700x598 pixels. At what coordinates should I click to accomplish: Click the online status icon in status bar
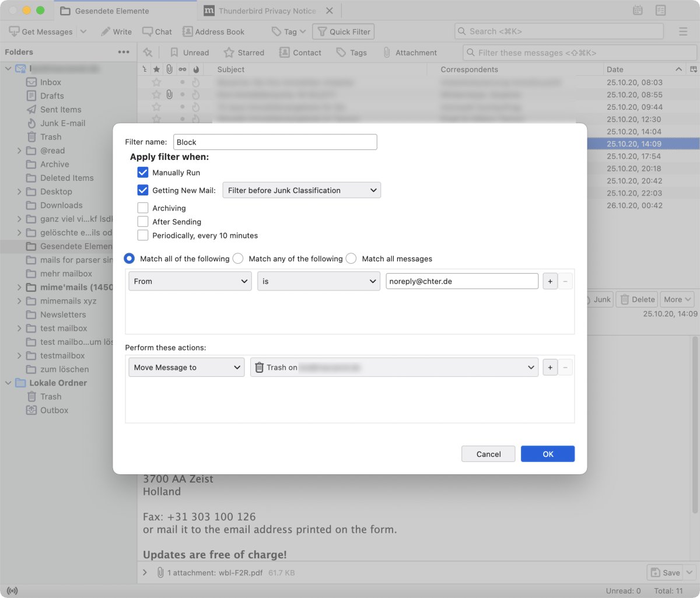(x=12, y=591)
